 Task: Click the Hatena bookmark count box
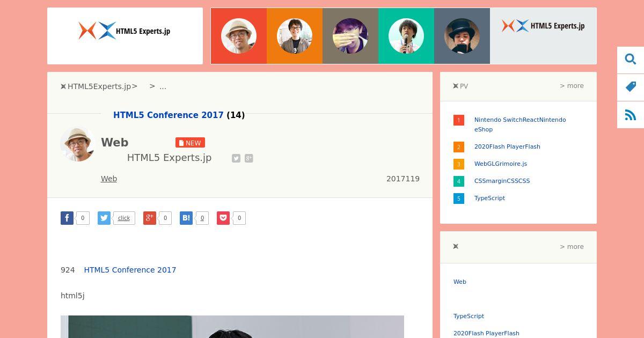202,218
